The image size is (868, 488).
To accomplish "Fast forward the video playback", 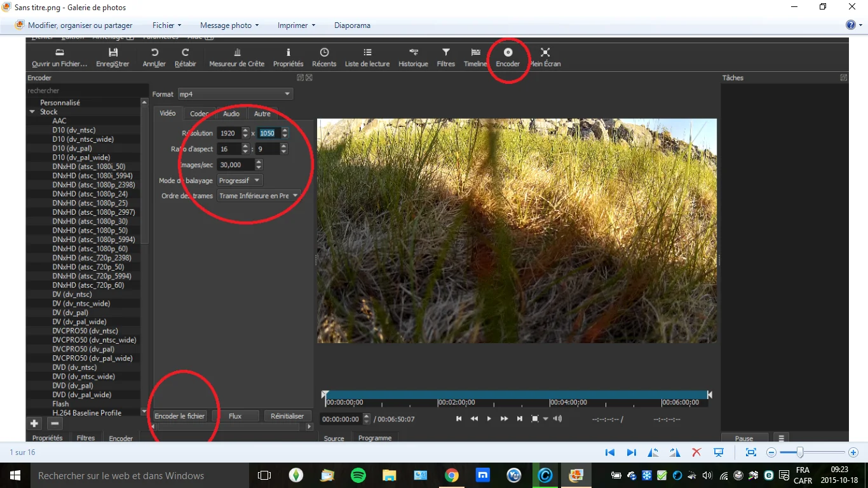I will (505, 419).
